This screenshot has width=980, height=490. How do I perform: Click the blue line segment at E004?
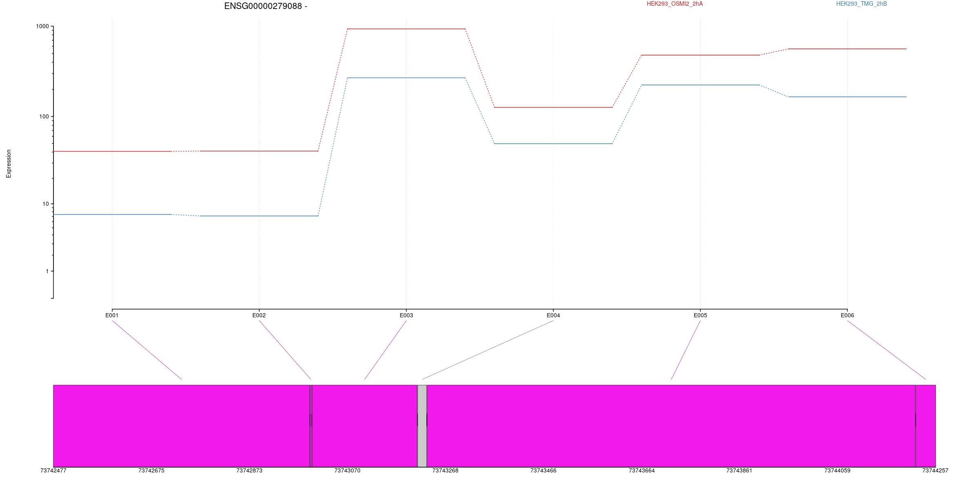click(x=553, y=144)
